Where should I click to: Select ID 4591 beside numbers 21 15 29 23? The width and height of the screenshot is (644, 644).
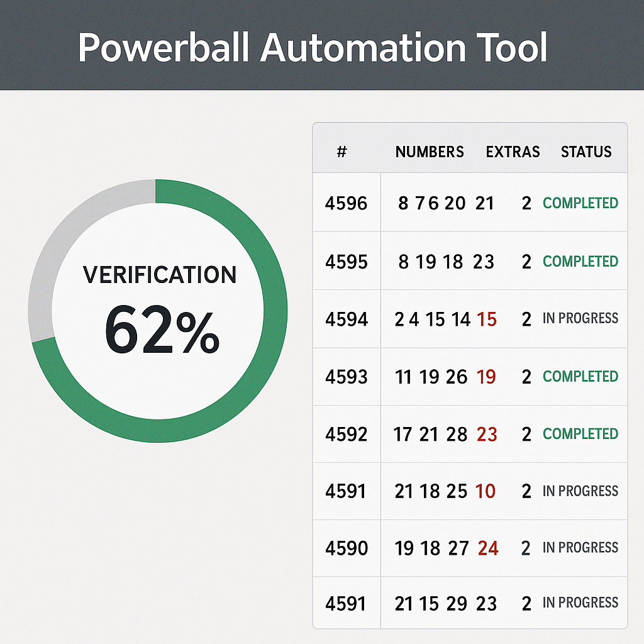345,604
